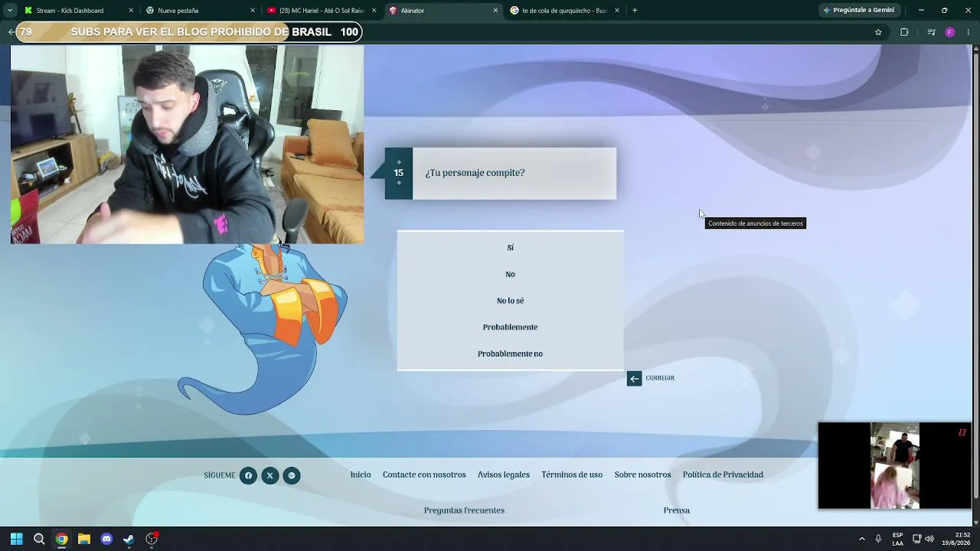Screen dimensions: 980x551
Task: Choose the Probablemente no answer
Action: tap(510, 354)
